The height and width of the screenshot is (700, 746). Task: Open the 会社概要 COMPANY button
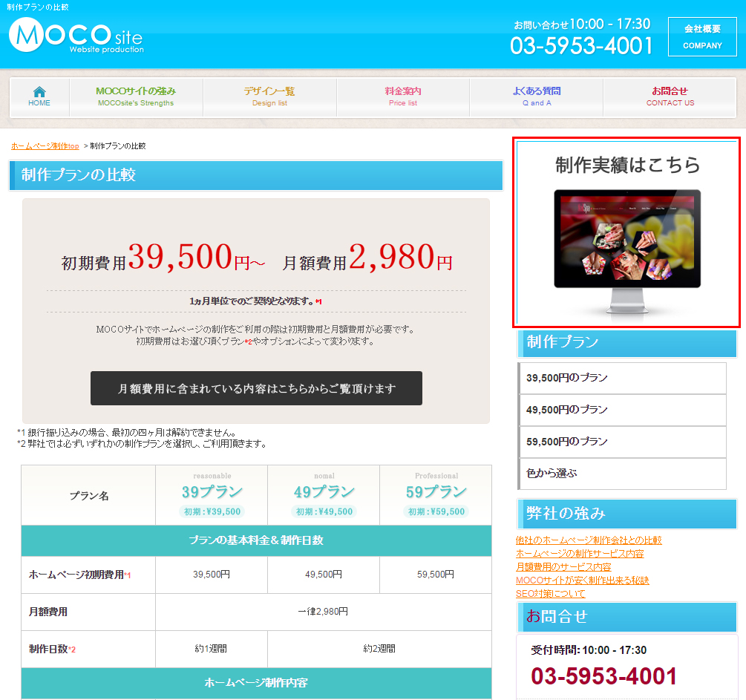point(702,36)
